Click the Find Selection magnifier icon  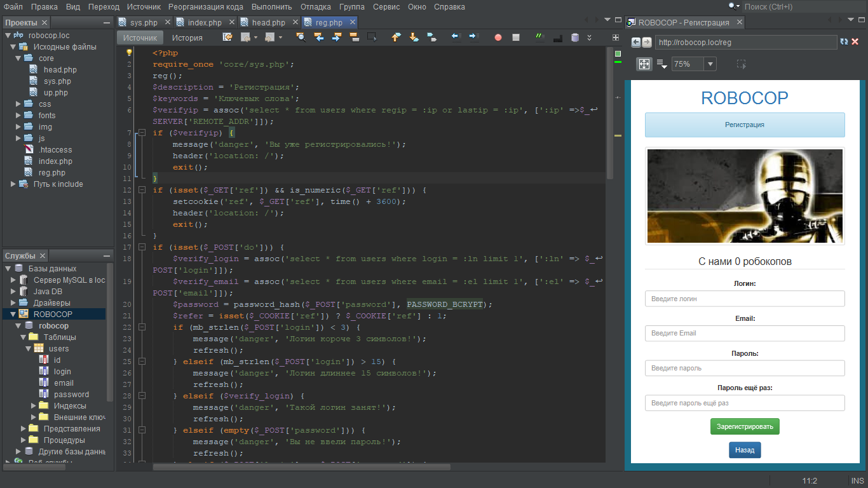point(301,37)
